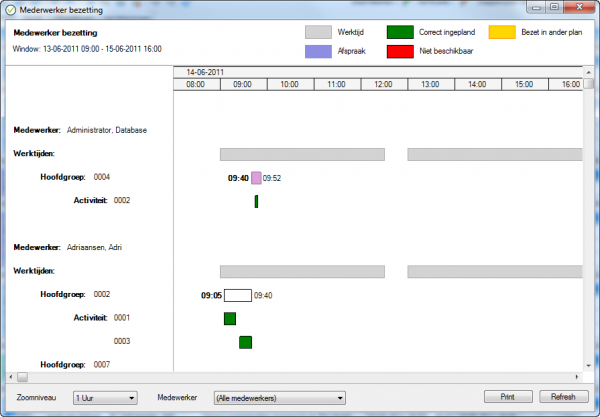The image size is (600, 417).
Task: Click Administrator's afternoon Werktijden gray bar
Action: click(x=495, y=155)
